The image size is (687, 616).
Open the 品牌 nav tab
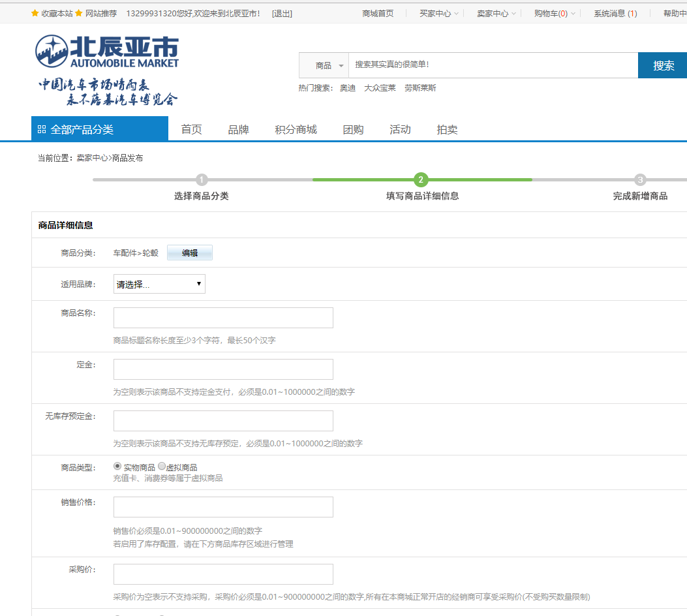[x=238, y=129]
